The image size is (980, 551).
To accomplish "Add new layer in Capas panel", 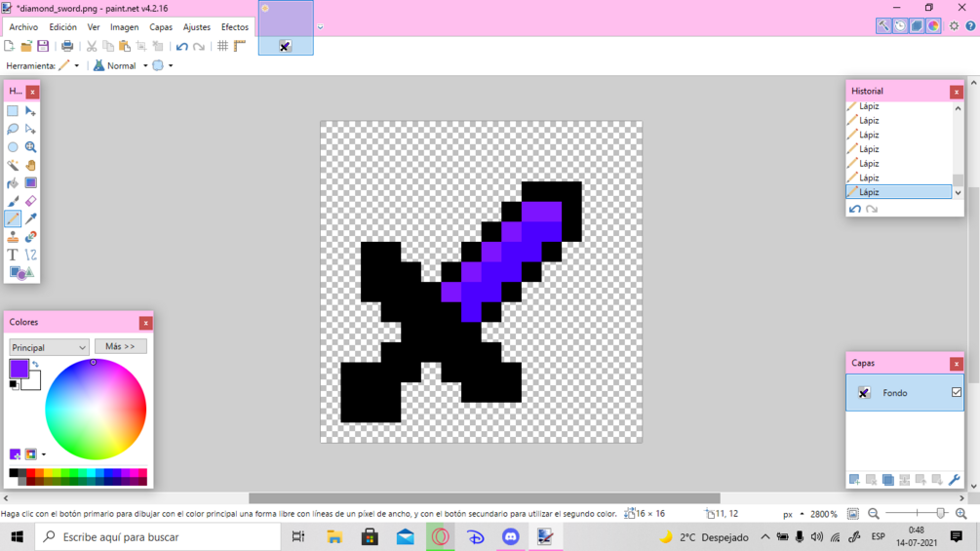I will coord(854,480).
